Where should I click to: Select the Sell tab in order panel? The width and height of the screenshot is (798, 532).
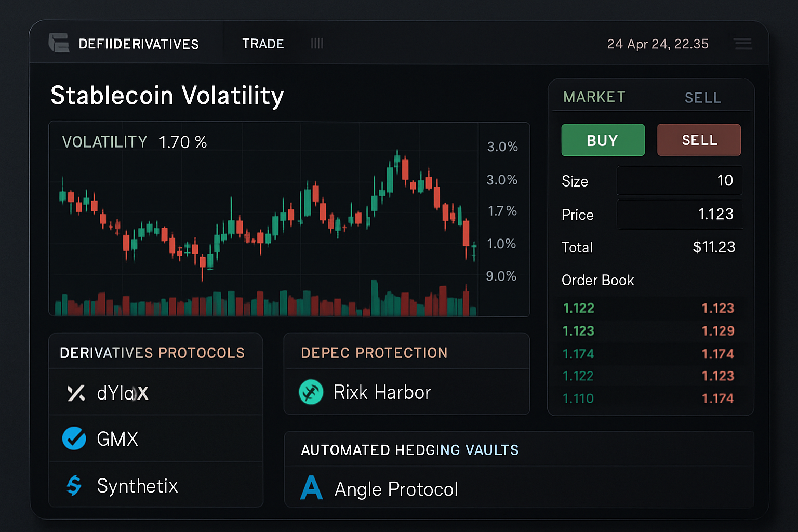pos(702,98)
